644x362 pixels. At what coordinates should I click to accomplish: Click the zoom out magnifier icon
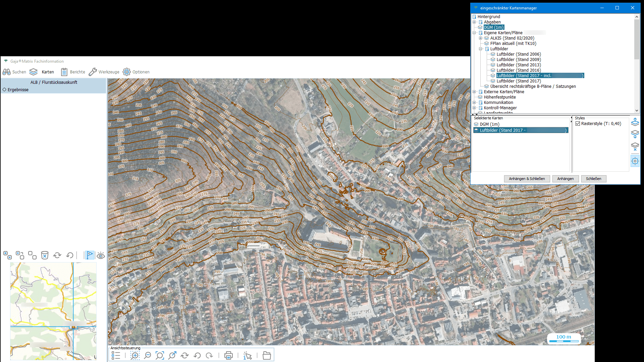147,356
